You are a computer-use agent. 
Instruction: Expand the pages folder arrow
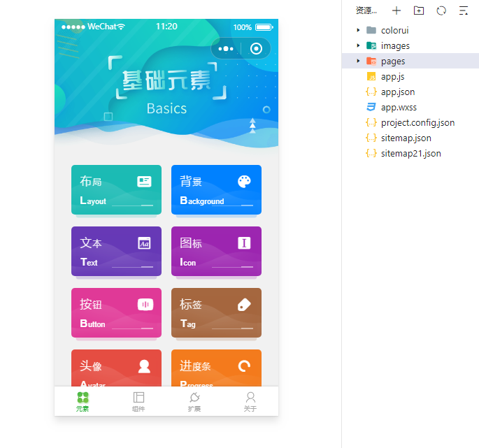coord(358,61)
